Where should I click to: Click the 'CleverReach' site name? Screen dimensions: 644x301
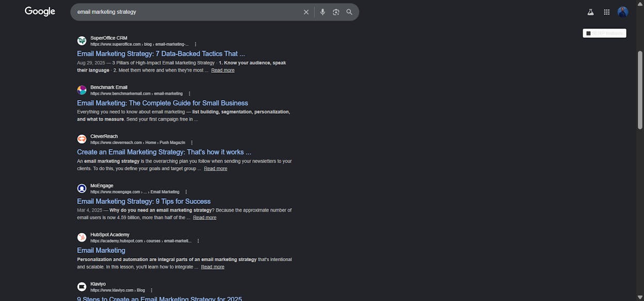(104, 136)
